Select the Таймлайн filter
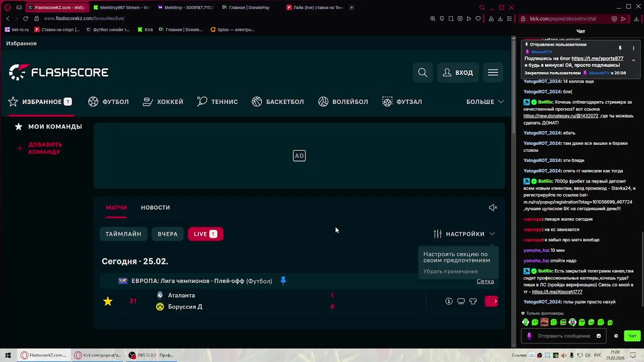This screenshot has width=644, height=362. pos(123,234)
